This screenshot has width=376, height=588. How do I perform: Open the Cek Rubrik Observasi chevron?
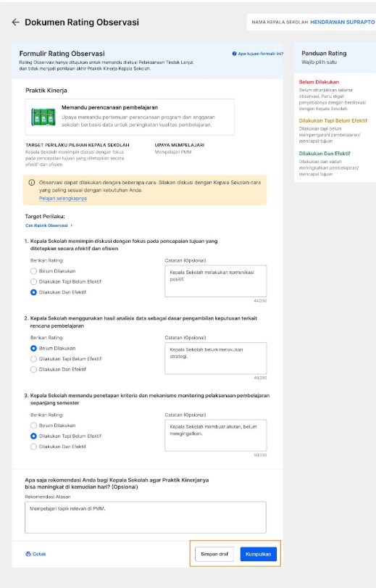(72, 225)
